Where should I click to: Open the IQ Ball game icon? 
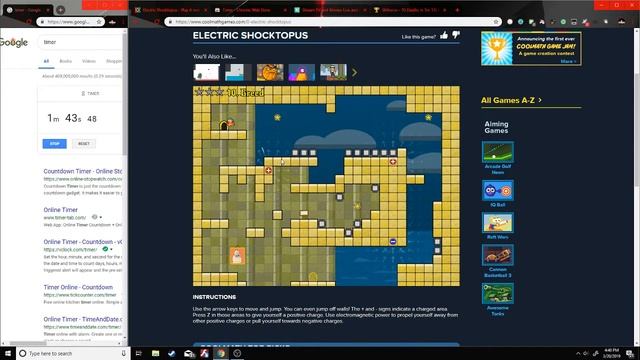click(x=498, y=190)
